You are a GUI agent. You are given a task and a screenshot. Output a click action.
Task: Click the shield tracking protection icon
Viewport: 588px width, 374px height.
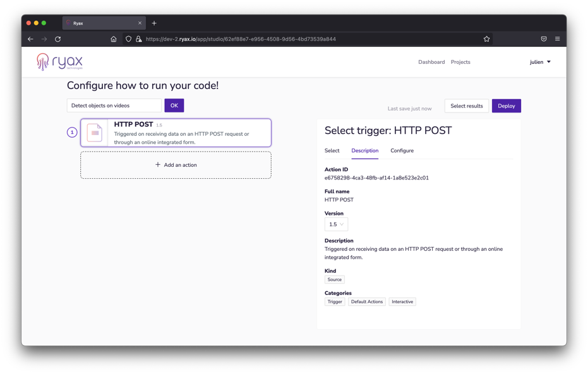[x=128, y=39]
